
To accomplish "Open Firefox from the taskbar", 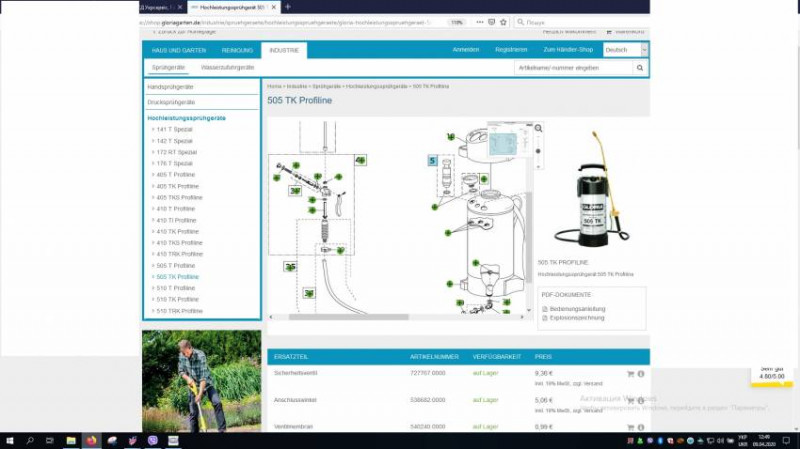I will [x=91, y=440].
